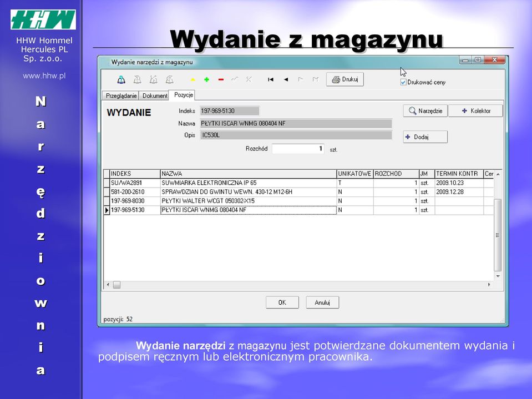532x399 pixels.
Task: Click the index cell 197-969-8030
Action: coord(135,201)
